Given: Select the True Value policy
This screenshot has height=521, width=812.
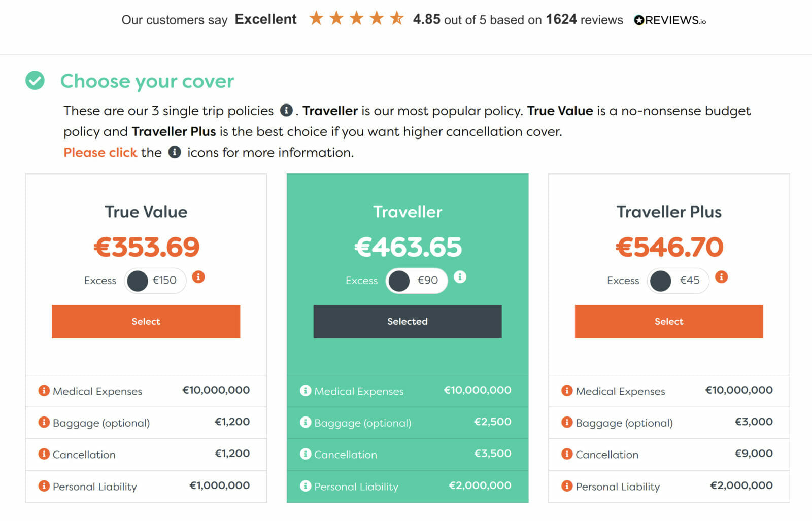Looking at the screenshot, I should coord(146,321).
